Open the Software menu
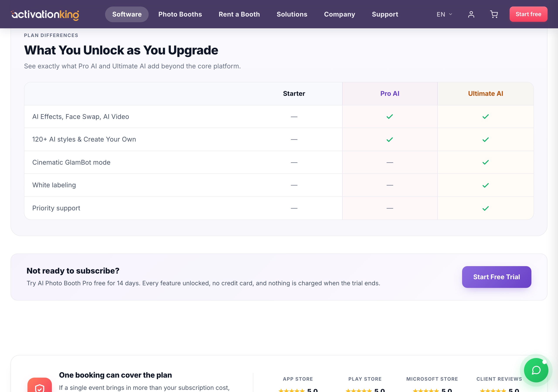The height and width of the screenshot is (392, 558). click(x=127, y=14)
